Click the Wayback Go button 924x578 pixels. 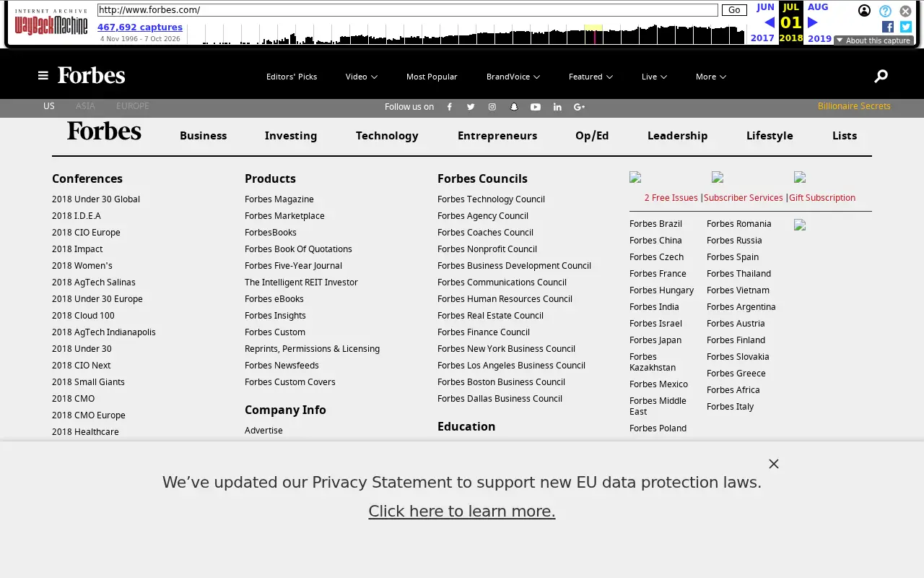pyautogui.click(x=734, y=10)
